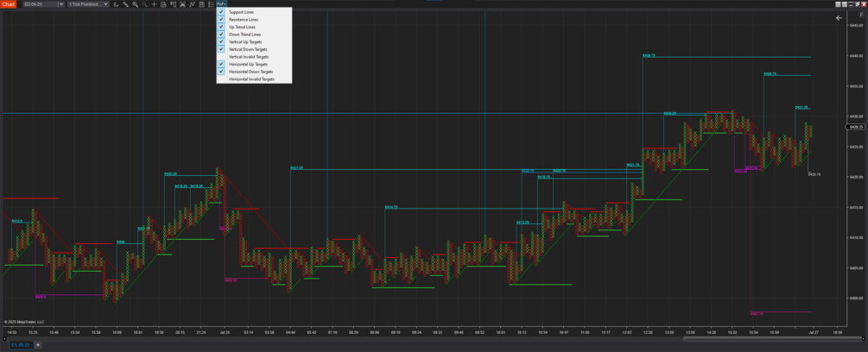Screen dimensions: 868x352
Task: Open the chart style bar type icon
Action: click(x=116, y=4)
